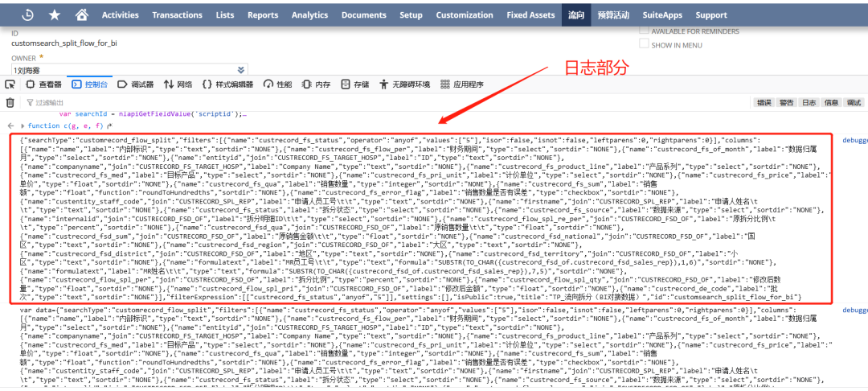
Task: Expand the function c(g, e, f) entry
Action: coord(23,126)
